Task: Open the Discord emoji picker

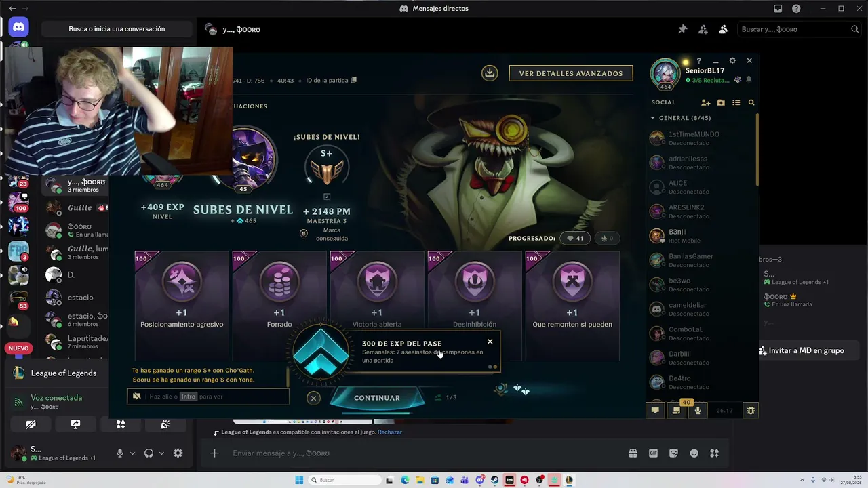Action: click(694, 453)
